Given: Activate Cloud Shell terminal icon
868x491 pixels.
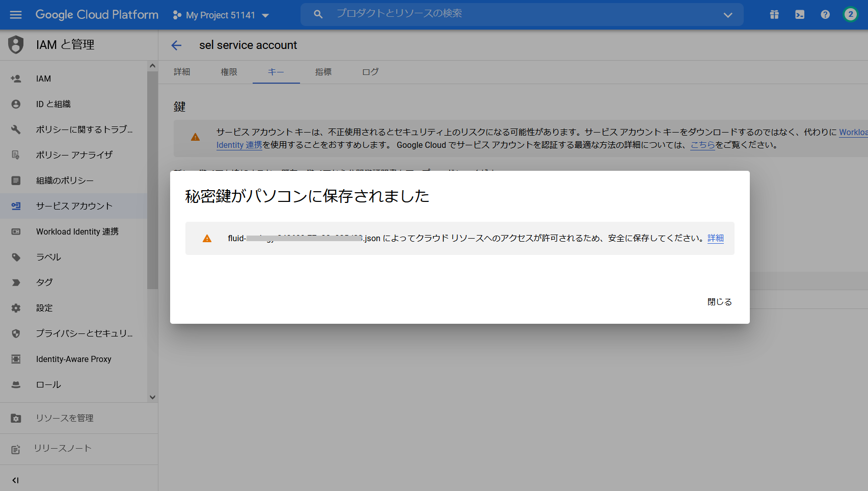Looking at the screenshot, I should (800, 15).
